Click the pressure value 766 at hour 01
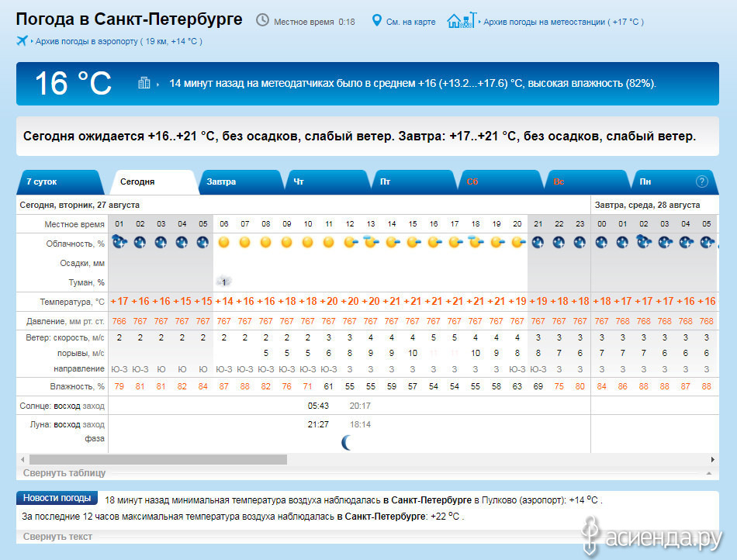 tap(119, 321)
